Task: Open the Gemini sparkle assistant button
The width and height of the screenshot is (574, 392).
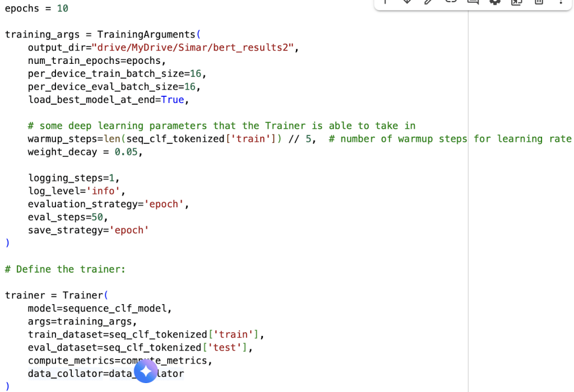Action: coord(146,371)
